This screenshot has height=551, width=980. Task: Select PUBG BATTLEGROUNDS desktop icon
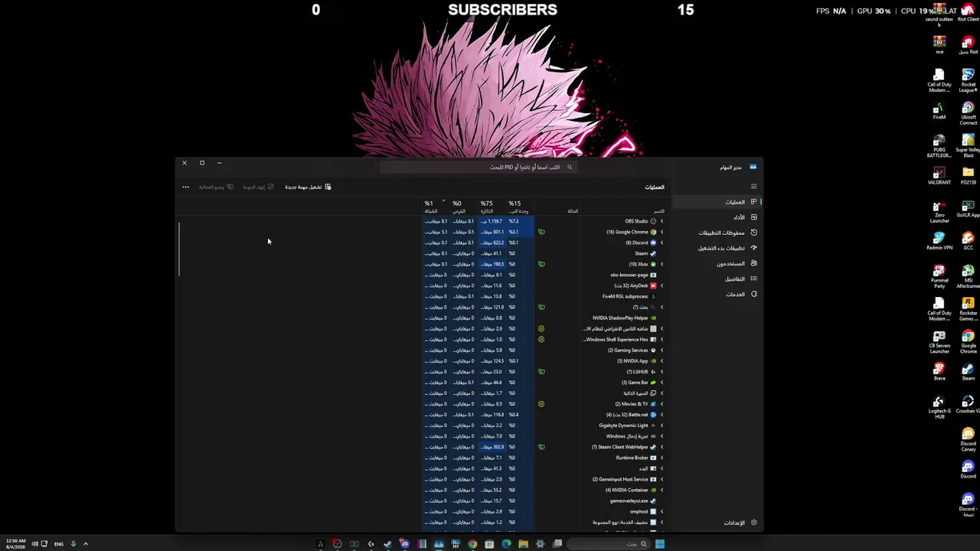coord(939,146)
